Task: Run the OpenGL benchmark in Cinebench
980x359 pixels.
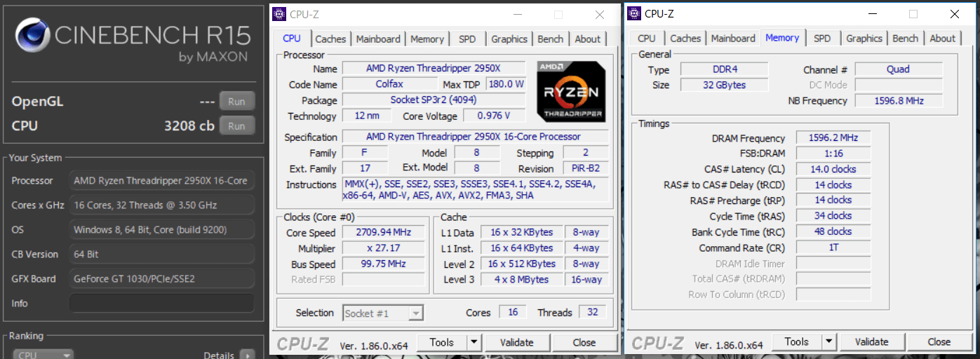Action: (236, 101)
